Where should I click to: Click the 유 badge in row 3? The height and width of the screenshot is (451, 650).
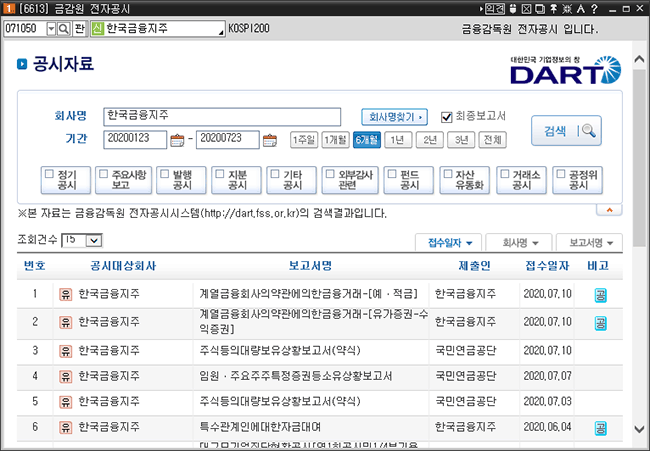65,351
